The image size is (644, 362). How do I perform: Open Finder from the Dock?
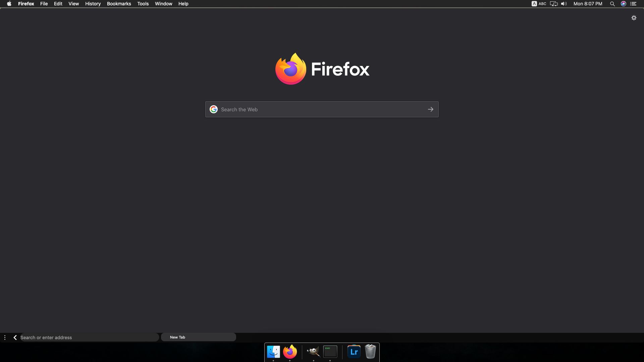273,352
